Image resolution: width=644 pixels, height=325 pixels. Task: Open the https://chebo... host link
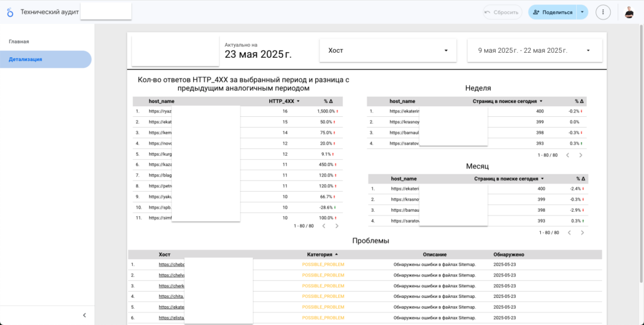[172, 264]
